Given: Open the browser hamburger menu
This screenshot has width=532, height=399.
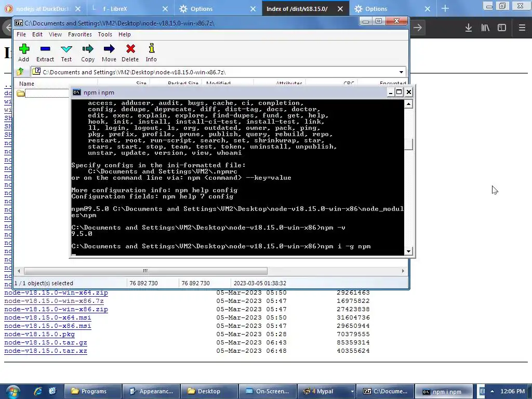Looking at the screenshot, I should [522, 28].
